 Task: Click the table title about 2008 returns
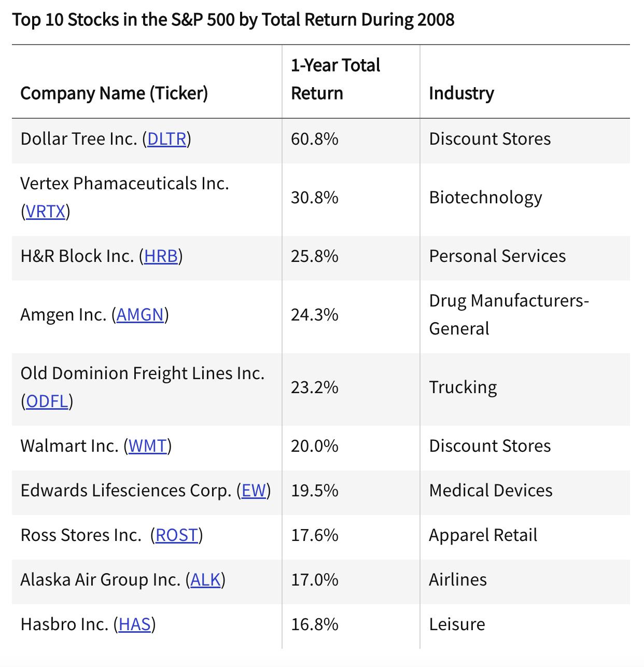pyautogui.click(x=233, y=20)
